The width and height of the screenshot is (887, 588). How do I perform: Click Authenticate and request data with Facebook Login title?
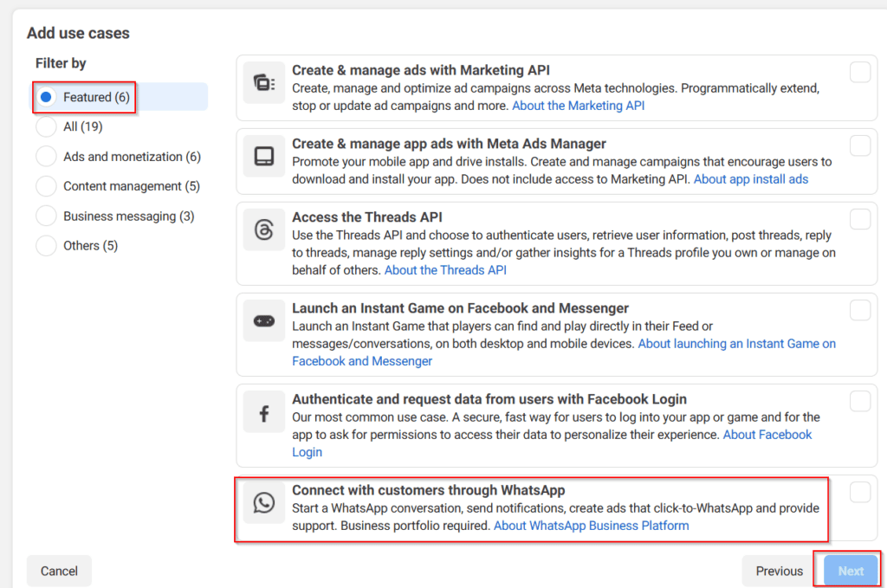click(489, 399)
